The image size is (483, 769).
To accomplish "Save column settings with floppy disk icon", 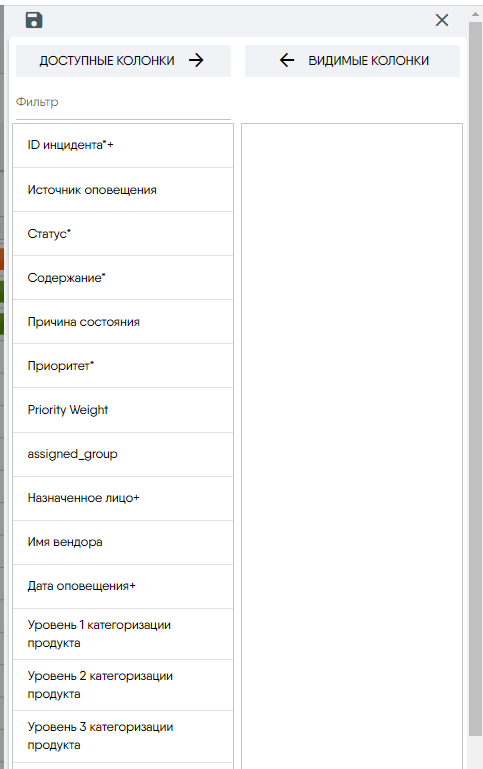I will 34,20.
